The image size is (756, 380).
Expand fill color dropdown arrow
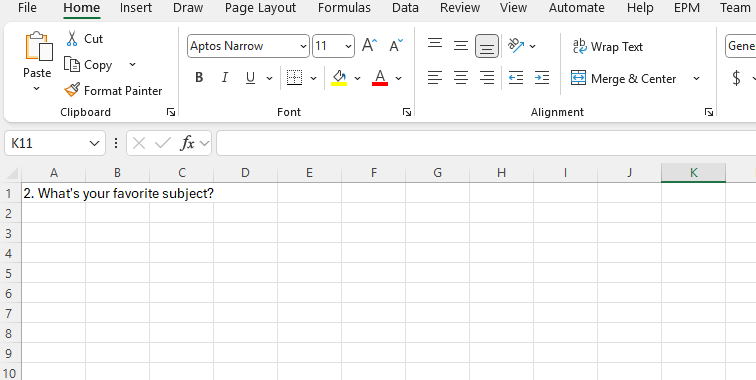point(357,78)
